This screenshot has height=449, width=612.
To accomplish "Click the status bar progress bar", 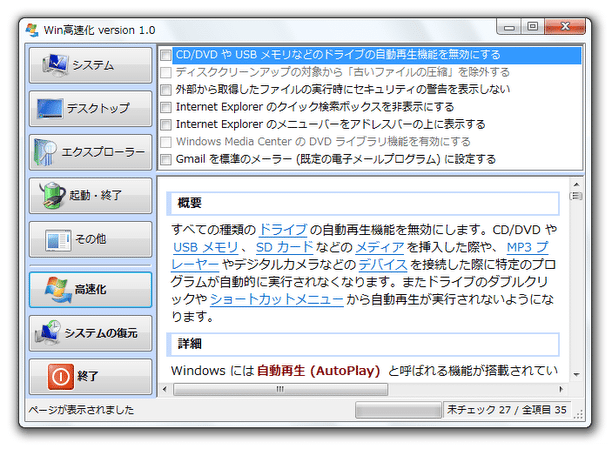I will coord(398,410).
